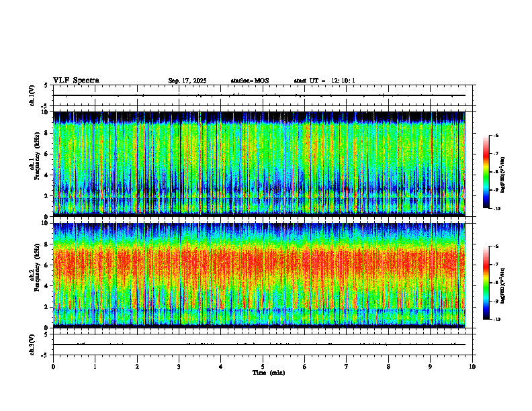Screen dimensions: 532x411
Task: Click ch.2 frequency axis tick label "6"
Action: (x=47, y=265)
